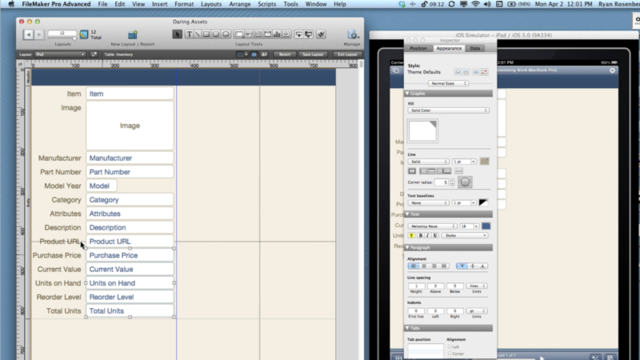This screenshot has width=640, height=360.
Task: Open the line color swatch
Action: click(484, 161)
